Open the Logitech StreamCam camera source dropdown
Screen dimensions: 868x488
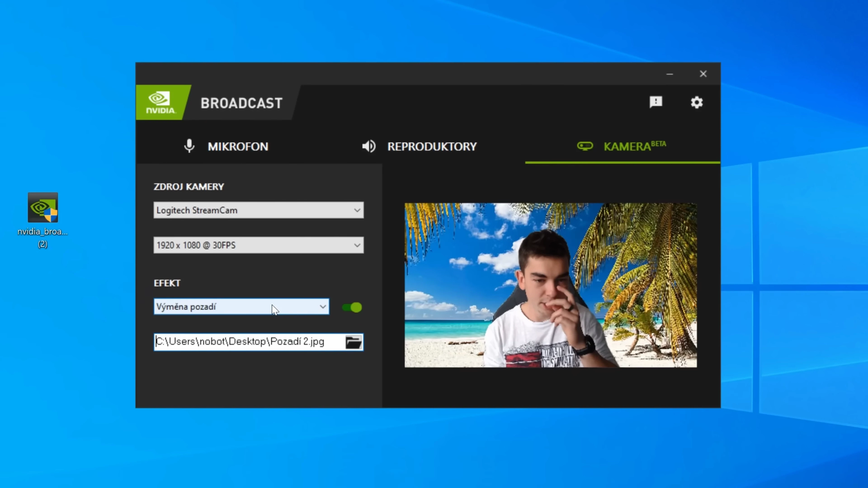[258, 210]
